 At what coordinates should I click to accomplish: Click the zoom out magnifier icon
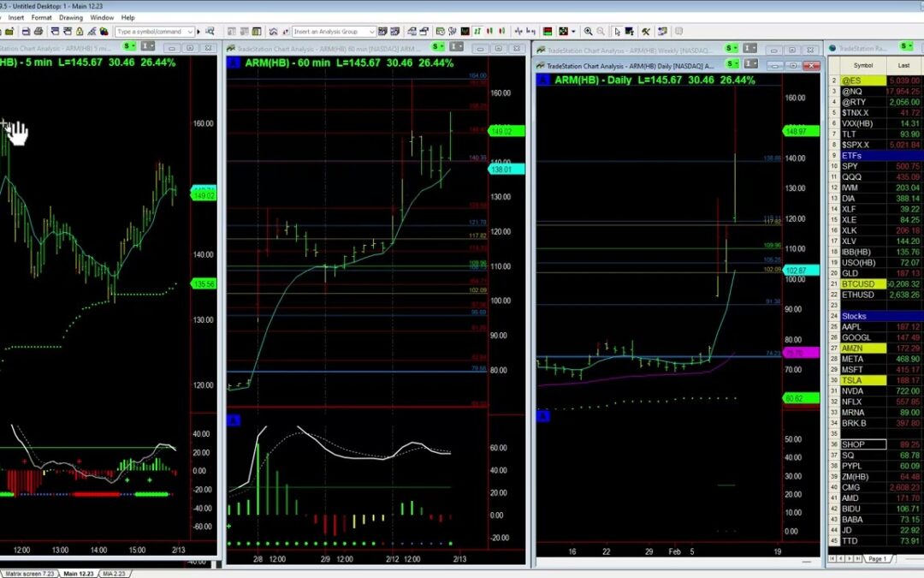601,32
